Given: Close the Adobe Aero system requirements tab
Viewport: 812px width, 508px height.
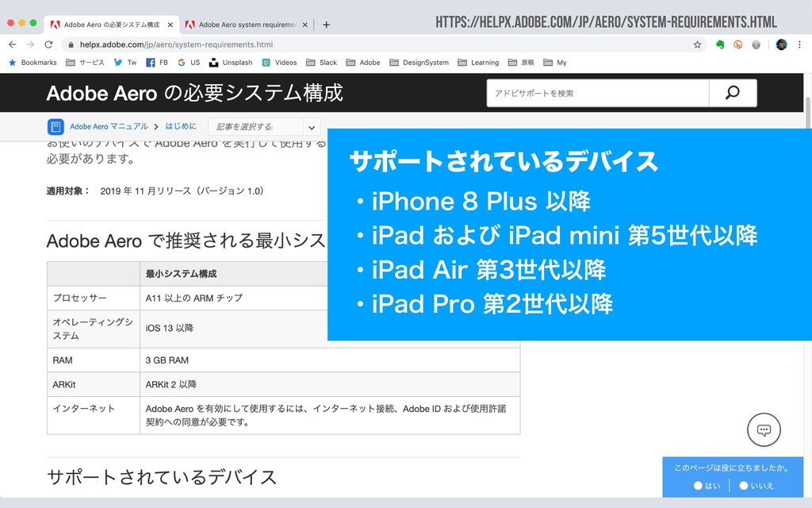Looking at the screenshot, I should tap(305, 25).
